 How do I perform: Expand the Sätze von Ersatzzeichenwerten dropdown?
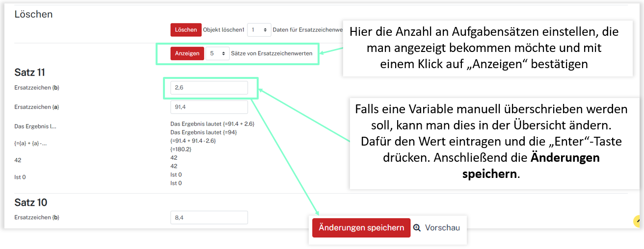coord(217,53)
